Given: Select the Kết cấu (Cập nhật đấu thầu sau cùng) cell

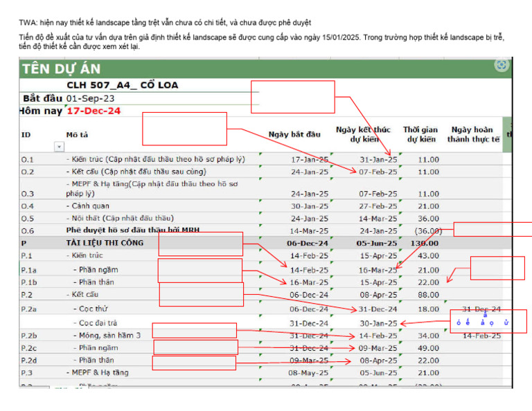Looking at the screenshot, I should (136, 172).
